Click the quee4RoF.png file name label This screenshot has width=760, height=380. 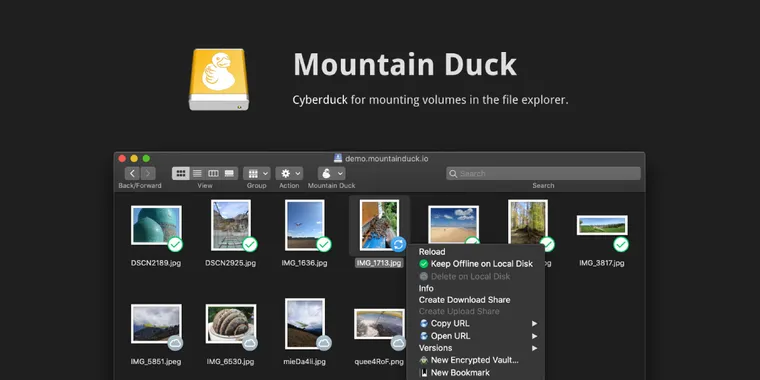379,362
